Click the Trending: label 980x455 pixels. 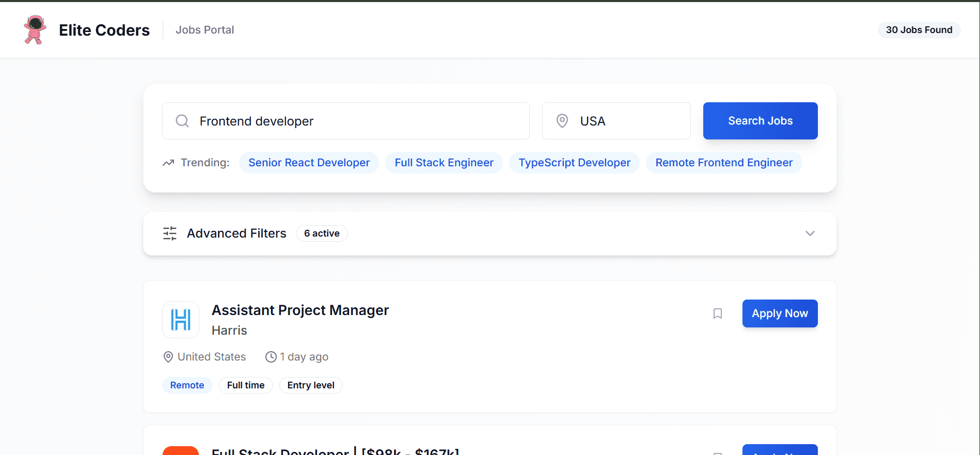(205, 163)
